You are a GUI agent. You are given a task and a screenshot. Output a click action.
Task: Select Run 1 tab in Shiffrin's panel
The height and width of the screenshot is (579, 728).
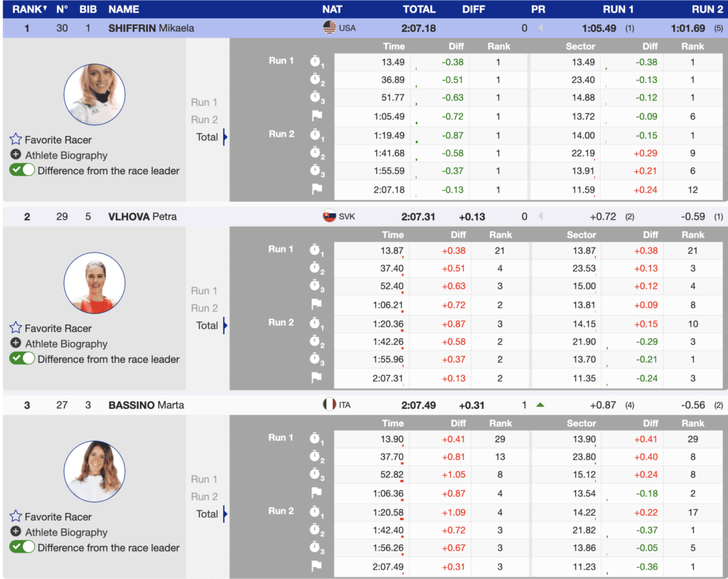pyautogui.click(x=204, y=102)
